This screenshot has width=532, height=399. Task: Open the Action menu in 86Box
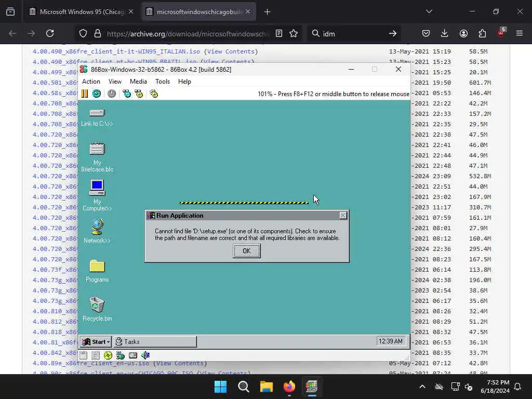(x=91, y=82)
